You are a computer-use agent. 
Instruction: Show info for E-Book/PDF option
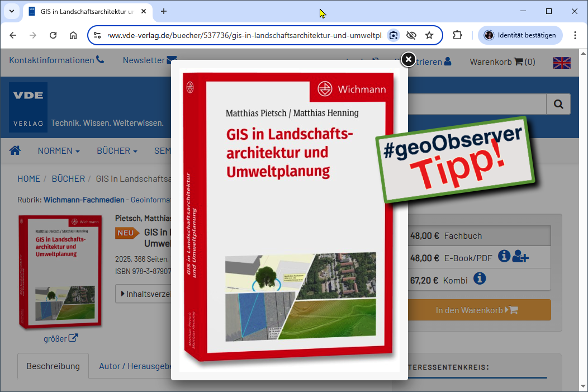[x=504, y=256]
